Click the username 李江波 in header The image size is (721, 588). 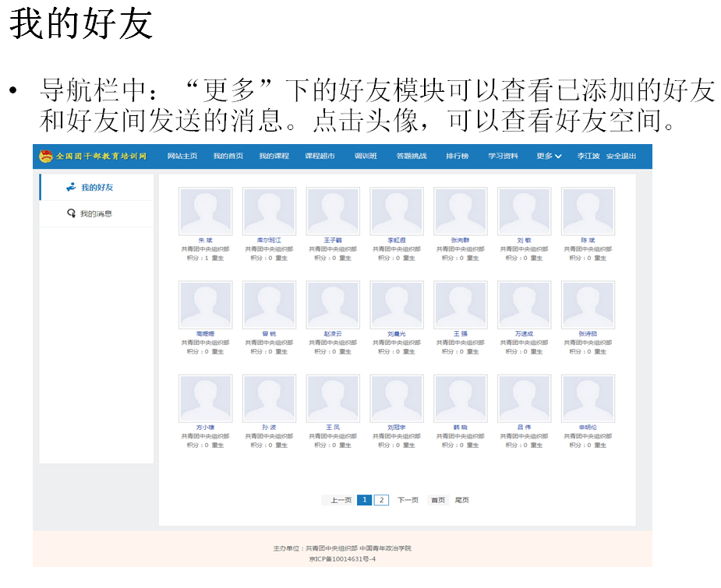(x=588, y=157)
